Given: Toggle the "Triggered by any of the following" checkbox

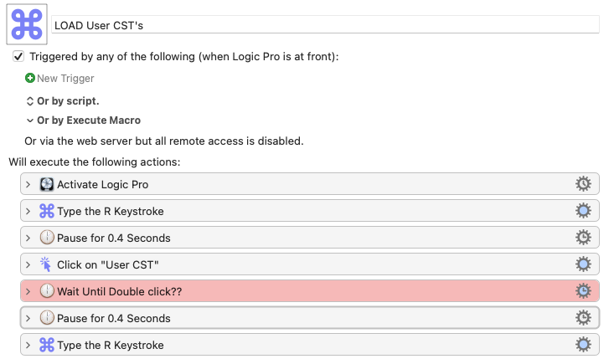Looking at the screenshot, I should [x=18, y=57].
